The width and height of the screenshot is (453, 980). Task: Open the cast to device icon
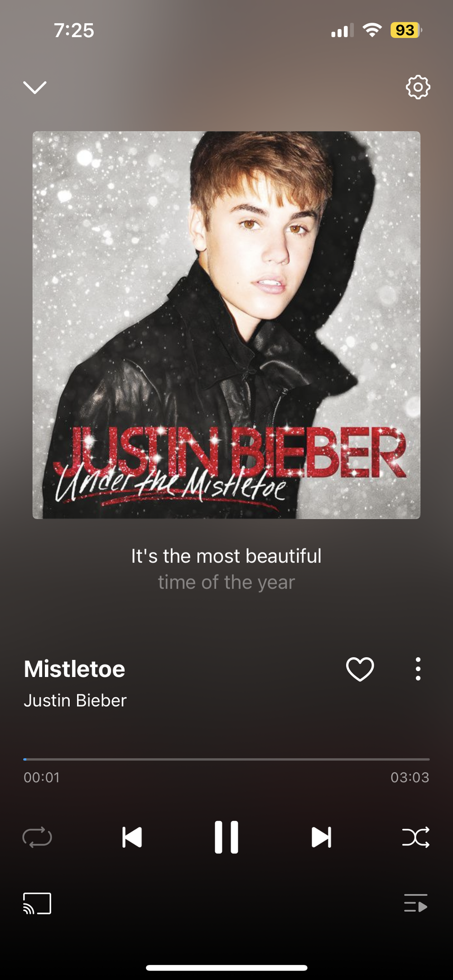click(37, 903)
